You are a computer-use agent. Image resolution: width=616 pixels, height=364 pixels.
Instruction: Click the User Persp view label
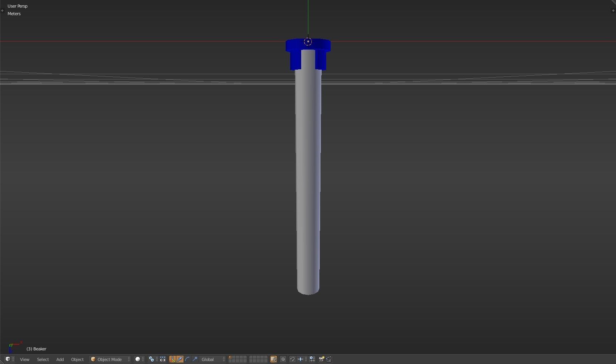(x=17, y=6)
